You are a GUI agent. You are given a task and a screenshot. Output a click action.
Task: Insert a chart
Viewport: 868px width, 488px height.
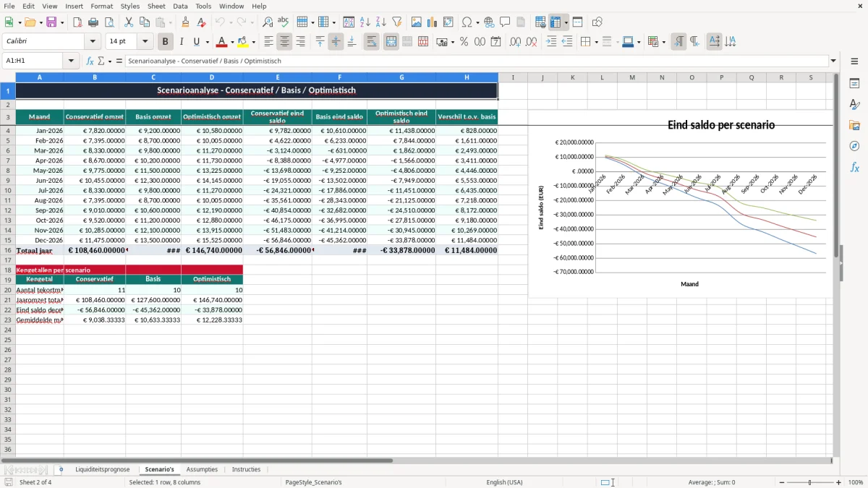pyautogui.click(x=433, y=22)
